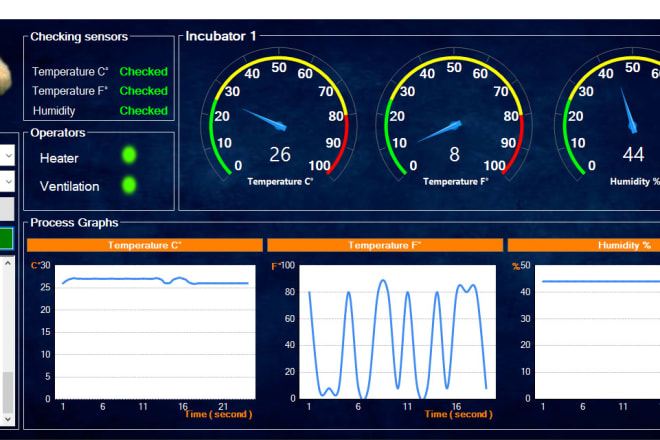Click the Temperature C° gauge needle dial
The height and width of the screenshot is (440, 660).
tap(279, 116)
